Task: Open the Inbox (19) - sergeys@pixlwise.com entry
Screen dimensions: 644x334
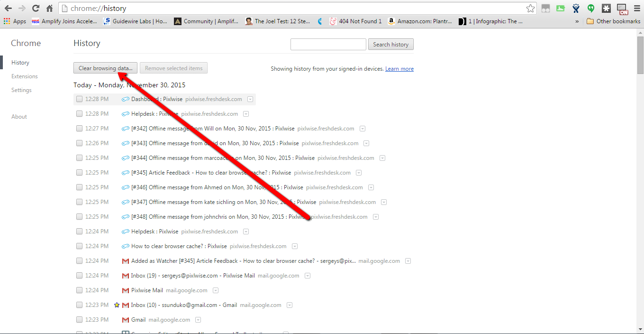Action: coord(193,276)
